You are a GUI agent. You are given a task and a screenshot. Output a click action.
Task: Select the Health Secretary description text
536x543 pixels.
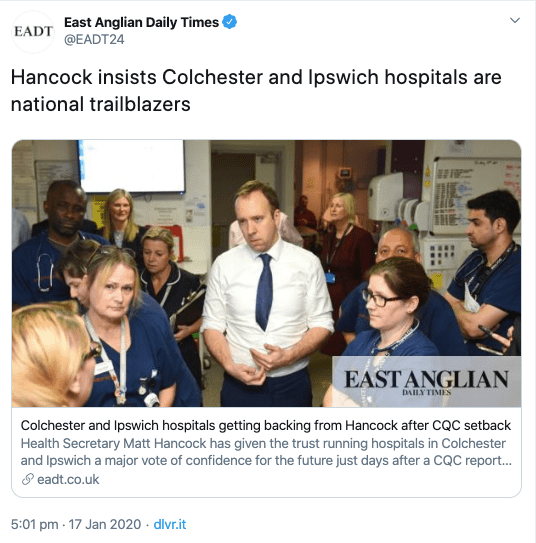(266, 452)
